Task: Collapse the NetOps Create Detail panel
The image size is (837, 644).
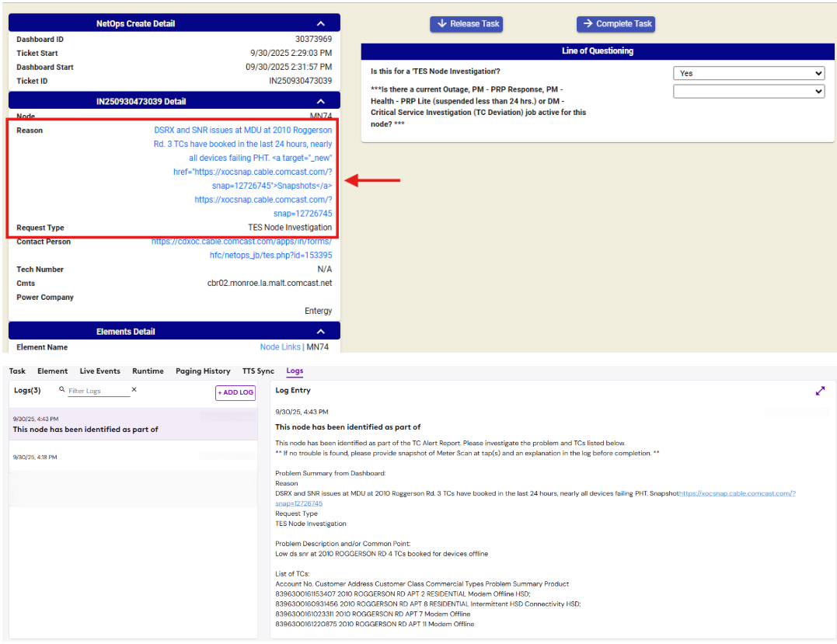Action: (321, 24)
